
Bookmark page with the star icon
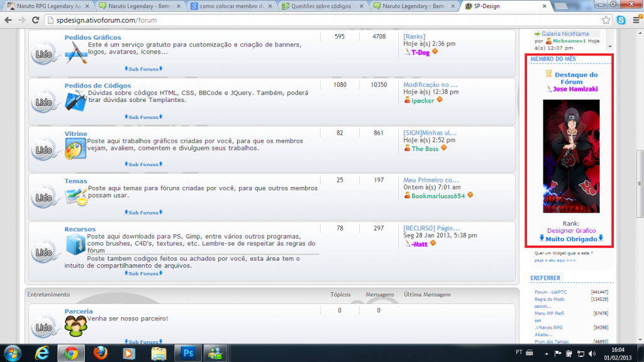pyautogui.click(x=606, y=20)
